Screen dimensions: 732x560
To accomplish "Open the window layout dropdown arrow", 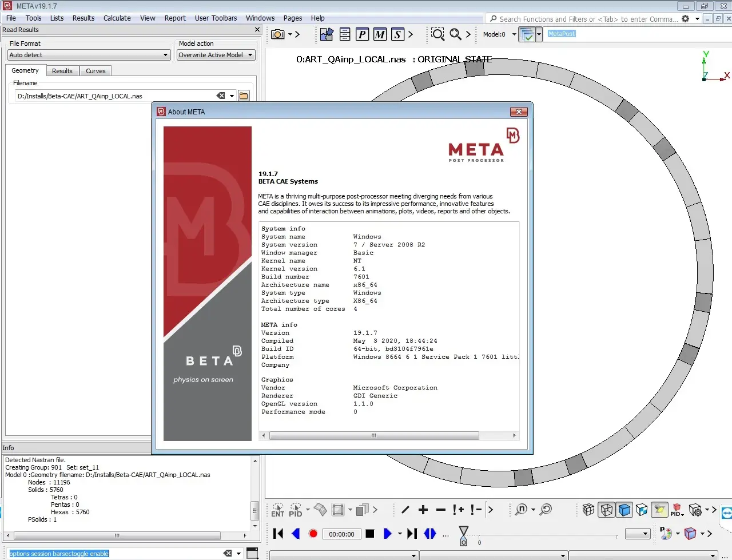I will point(539,34).
